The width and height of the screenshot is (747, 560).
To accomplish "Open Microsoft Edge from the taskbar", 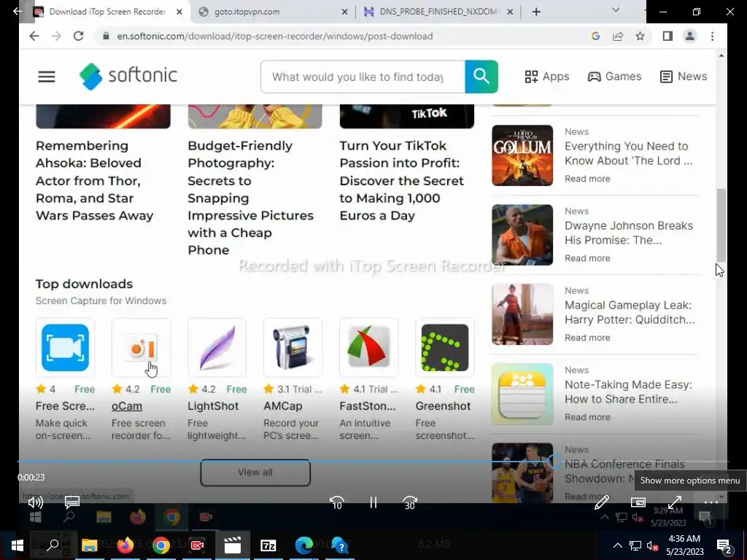I will coord(304,545).
